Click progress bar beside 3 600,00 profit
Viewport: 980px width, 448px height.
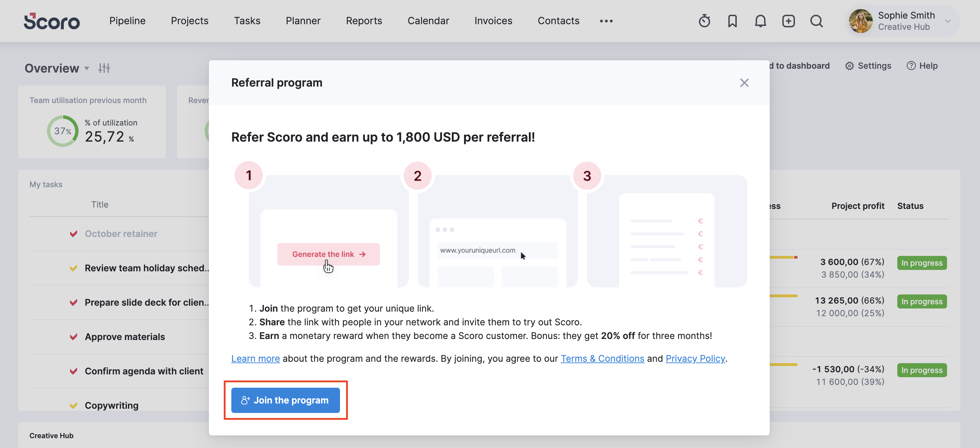click(x=783, y=257)
